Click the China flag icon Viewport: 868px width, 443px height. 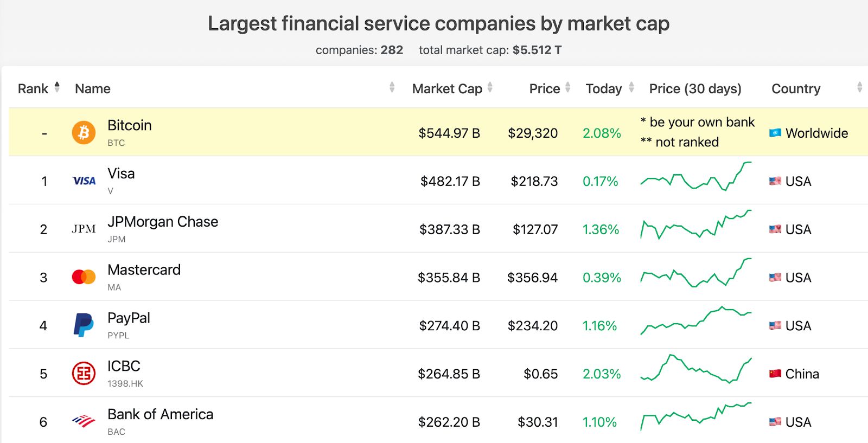[x=775, y=374]
